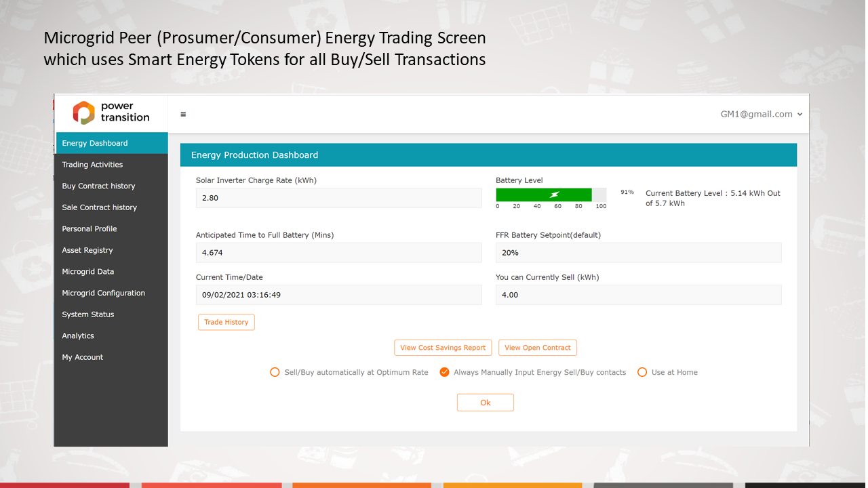Open Microgrid Configuration
The image size is (868, 488).
pos(111,293)
